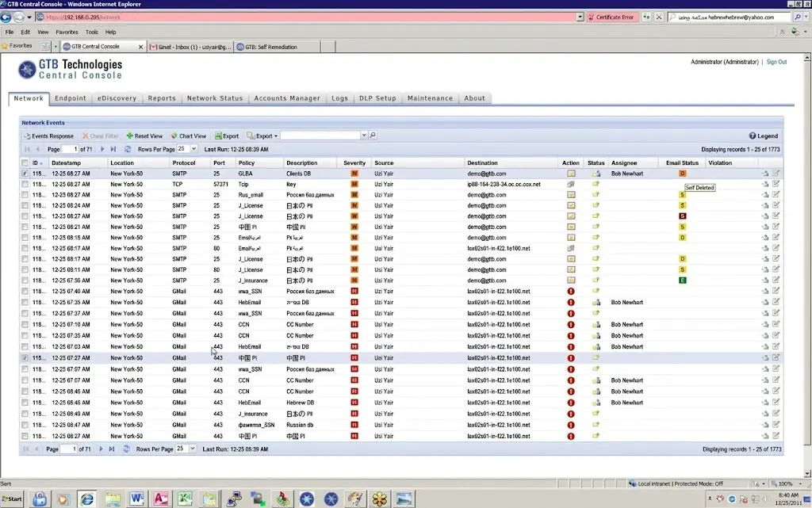
Task: Check the TCP Tcip row checkbox
Action: (25, 184)
